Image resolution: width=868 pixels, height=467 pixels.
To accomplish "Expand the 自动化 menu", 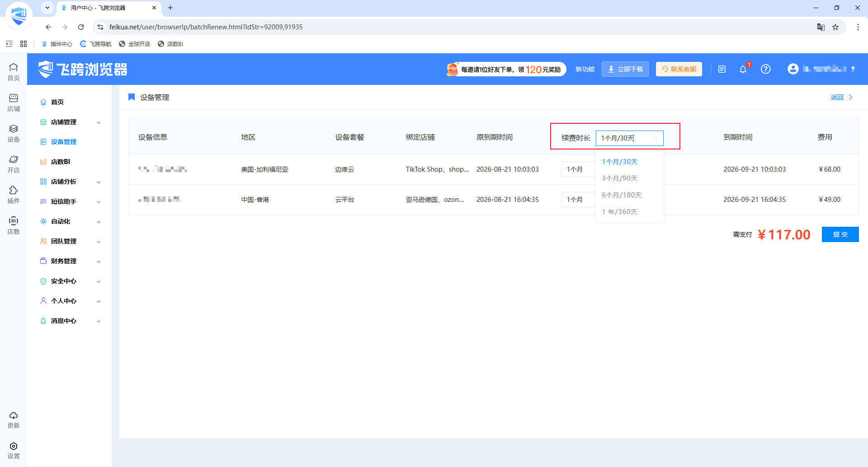I will pyautogui.click(x=71, y=221).
